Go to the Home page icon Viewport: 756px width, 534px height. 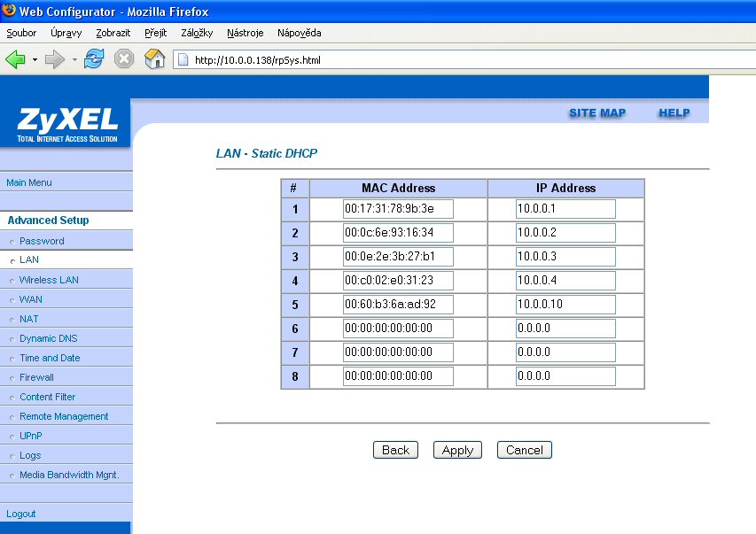point(154,59)
